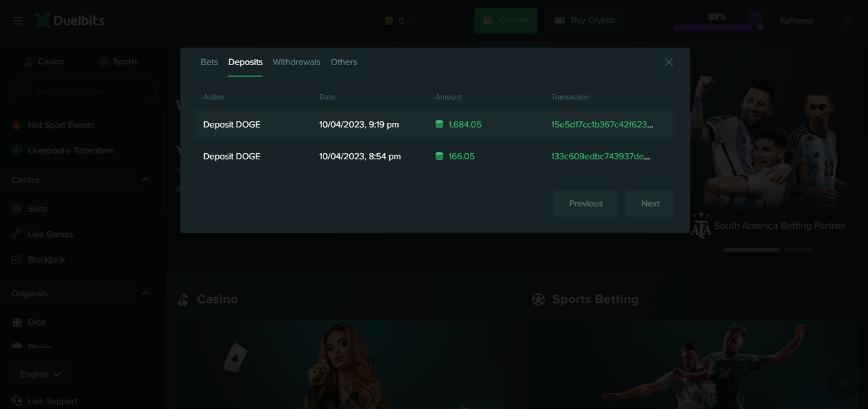868x409 pixels.
Task: Open the Others tab
Action: click(x=344, y=62)
